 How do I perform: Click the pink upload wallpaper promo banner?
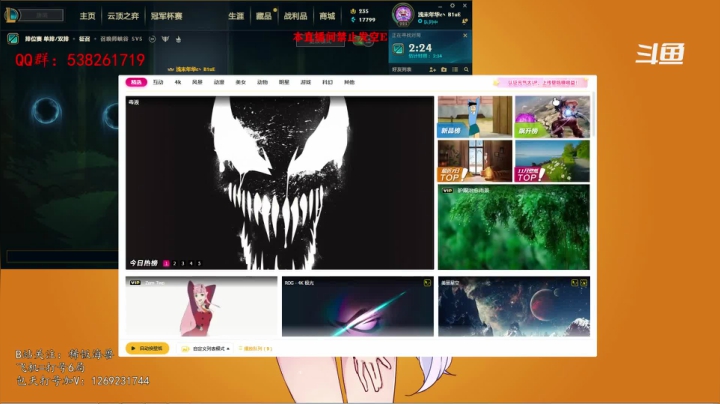[540, 83]
